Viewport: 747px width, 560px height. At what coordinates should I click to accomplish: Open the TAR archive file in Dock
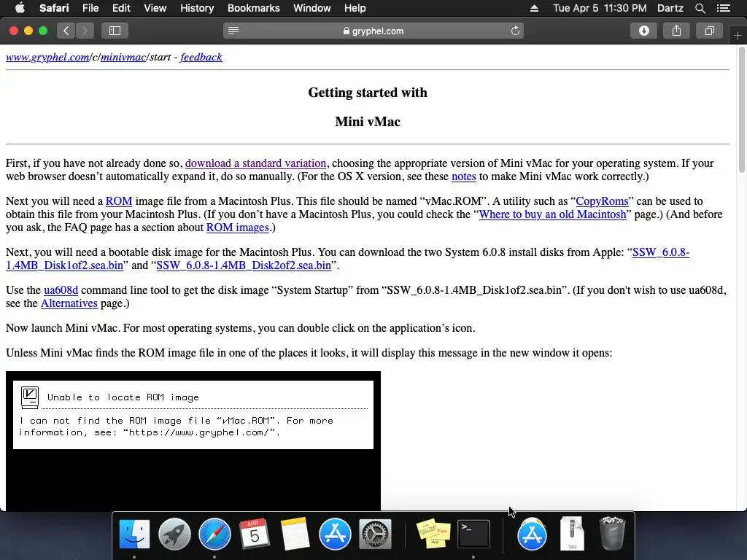pyautogui.click(x=572, y=534)
